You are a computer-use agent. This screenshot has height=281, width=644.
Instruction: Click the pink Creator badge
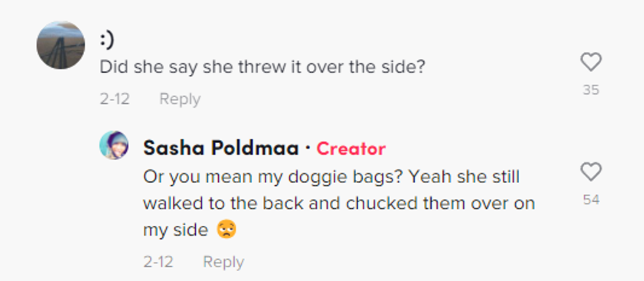click(x=351, y=148)
